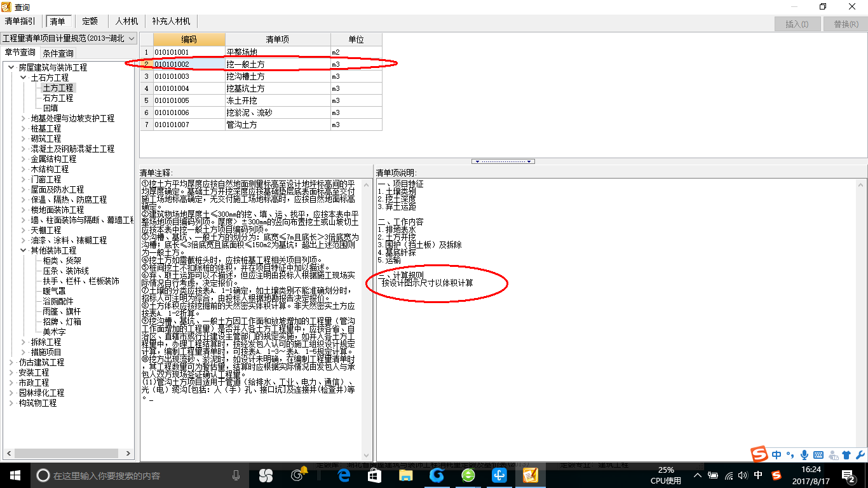Click the Cortana microphone icon
Image resolution: width=868 pixels, height=488 pixels.
click(236, 475)
